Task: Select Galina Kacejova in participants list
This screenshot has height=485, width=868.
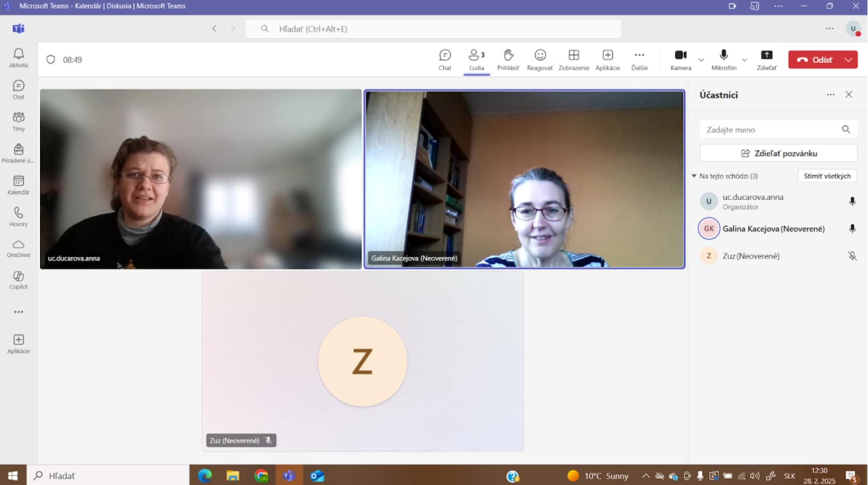Action: (778, 229)
